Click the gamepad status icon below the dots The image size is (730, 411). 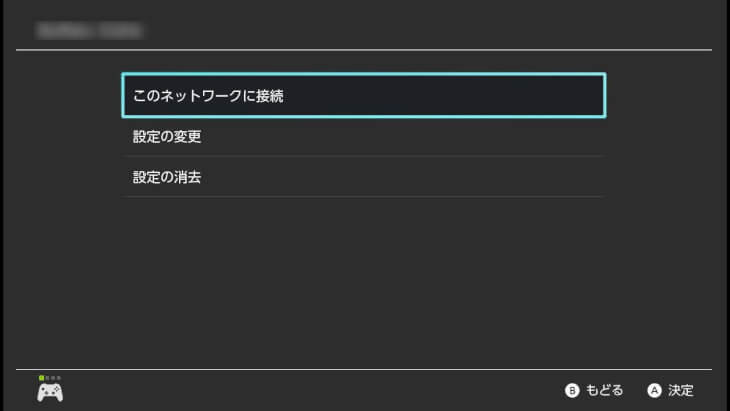tap(50, 392)
